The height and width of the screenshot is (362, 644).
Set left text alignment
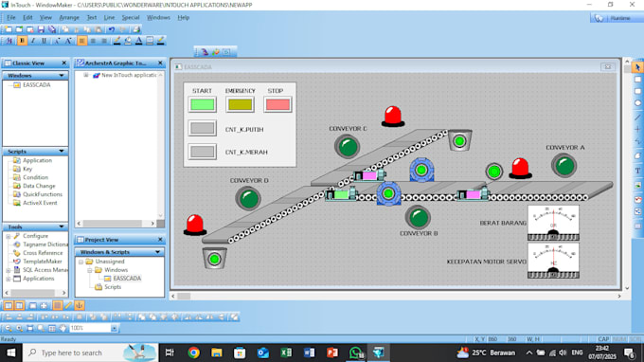(x=81, y=41)
